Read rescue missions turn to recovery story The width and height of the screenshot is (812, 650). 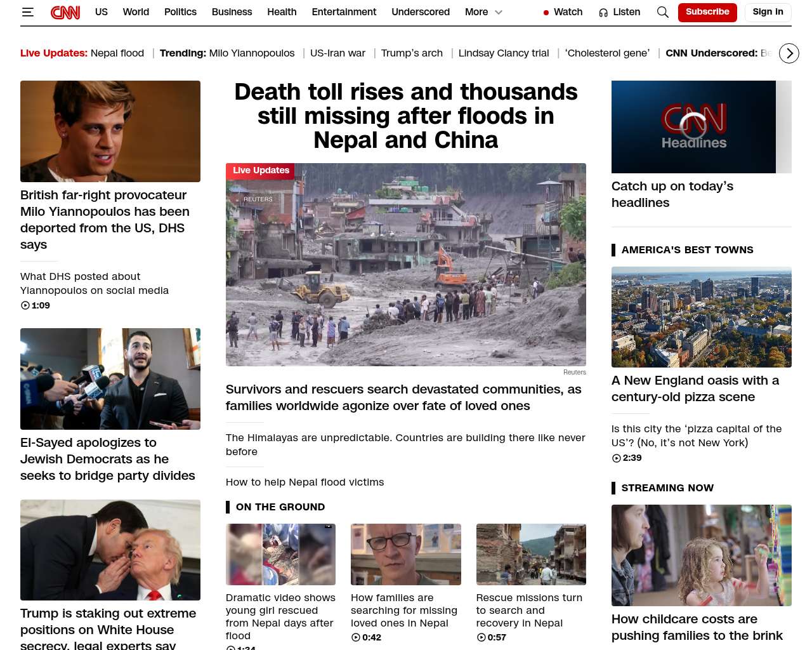[529, 610]
